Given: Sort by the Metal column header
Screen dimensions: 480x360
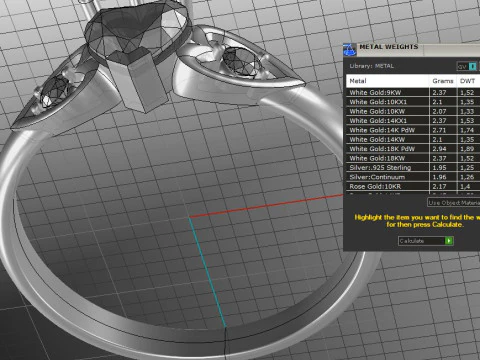Looking at the screenshot, I should [x=387, y=81].
